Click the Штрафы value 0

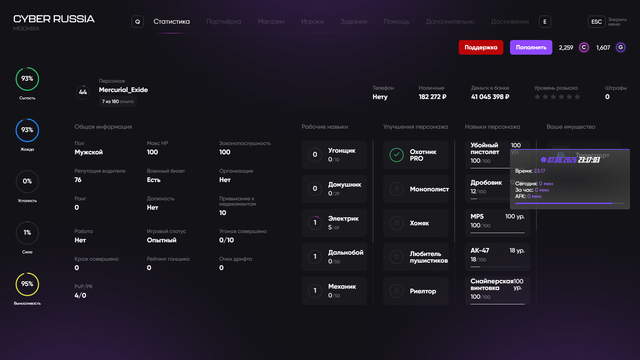click(607, 97)
